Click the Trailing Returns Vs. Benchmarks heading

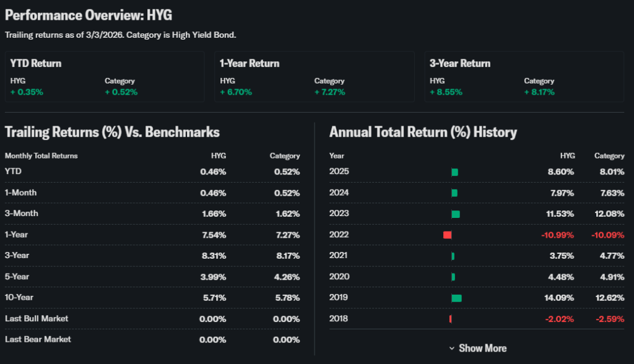pyautogui.click(x=112, y=132)
